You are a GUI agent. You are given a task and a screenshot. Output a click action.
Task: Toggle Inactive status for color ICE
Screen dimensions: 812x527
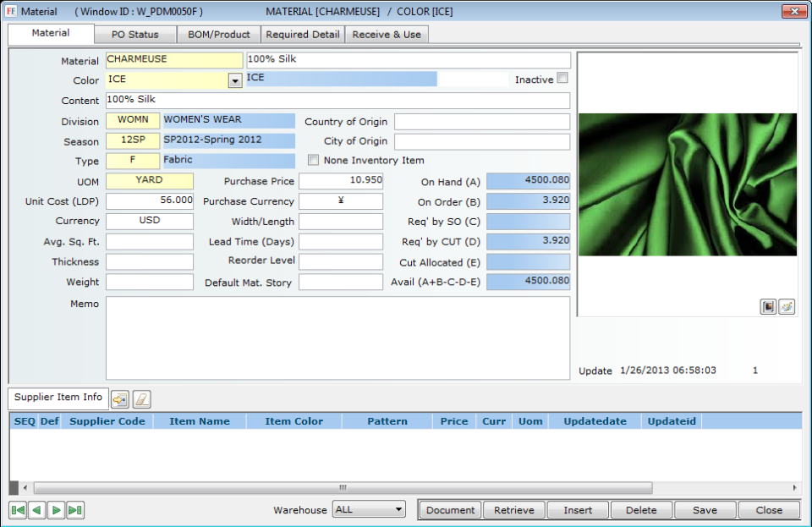coord(561,79)
